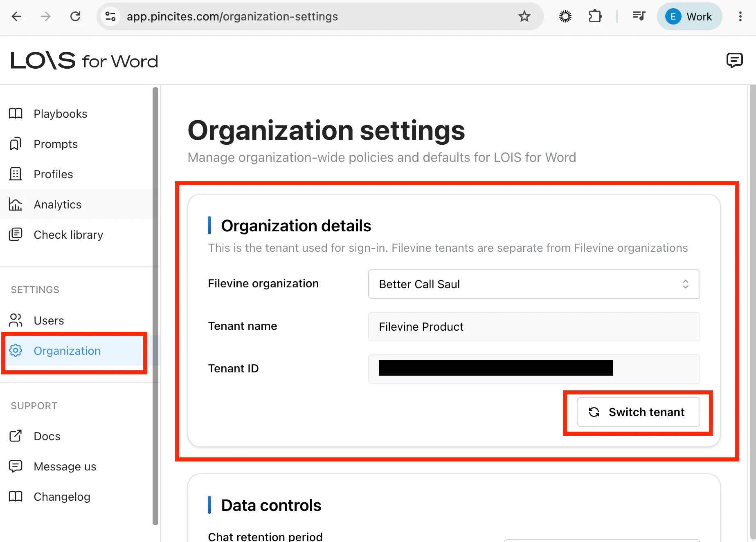Click the Message us speech icon
The height and width of the screenshot is (542, 756).
pos(16,466)
